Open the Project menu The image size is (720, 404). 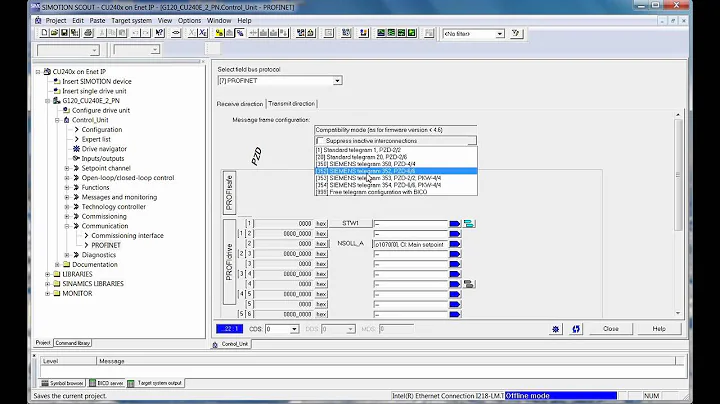[x=56, y=21]
